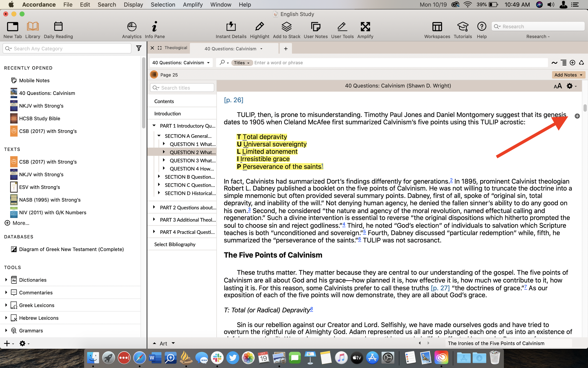Expand the Dictionaries category
This screenshot has width=588, height=368.
click(x=6, y=280)
